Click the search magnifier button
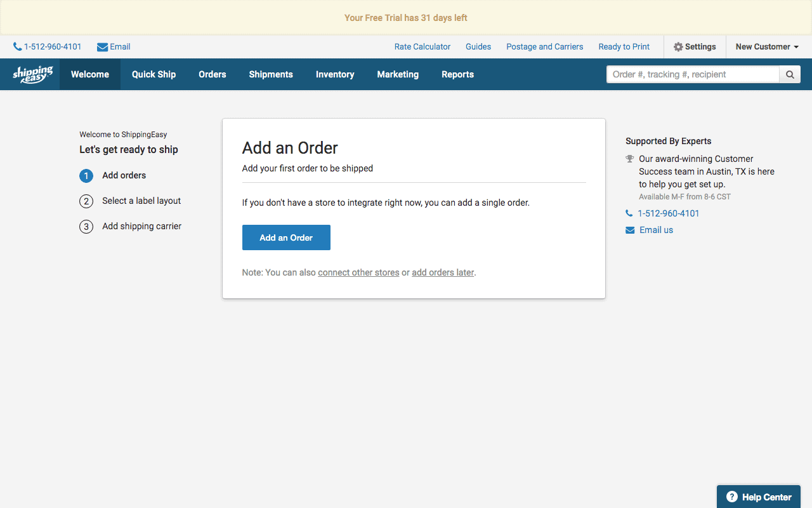 pos(790,74)
